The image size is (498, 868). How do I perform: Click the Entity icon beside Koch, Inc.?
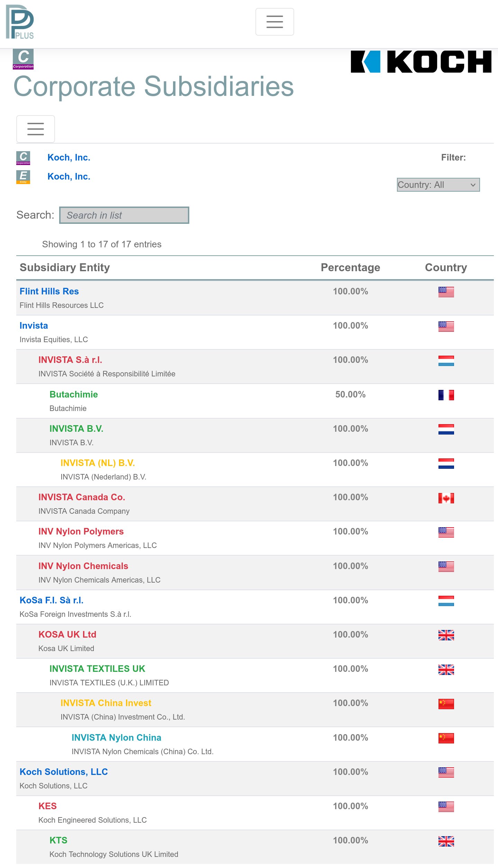tap(23, 177)
